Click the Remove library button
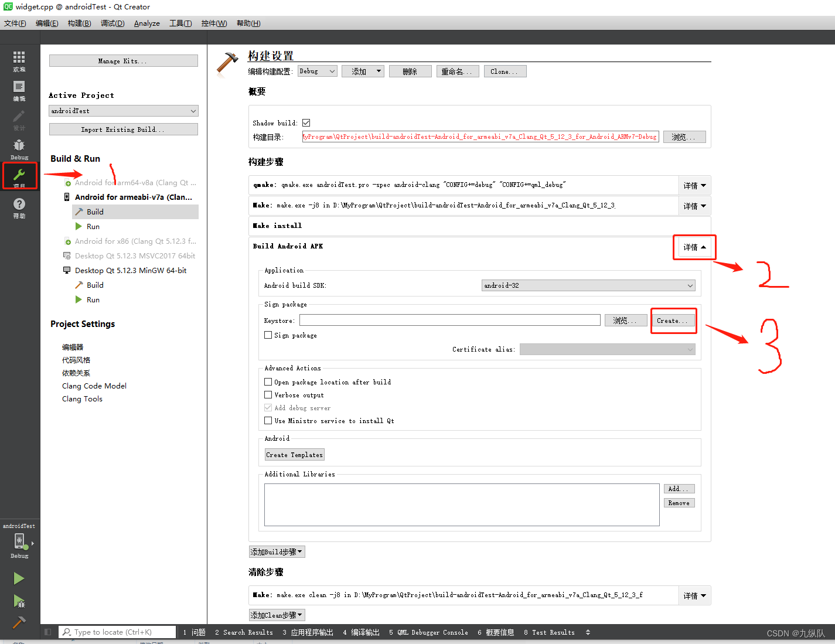This screenshot has width=835, height=644. pyautogui.click(x=679, y=503)
